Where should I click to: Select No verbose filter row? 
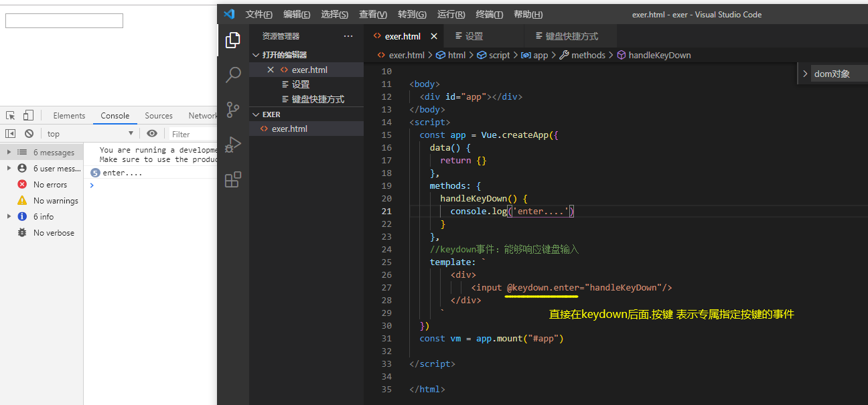point(42,233)
